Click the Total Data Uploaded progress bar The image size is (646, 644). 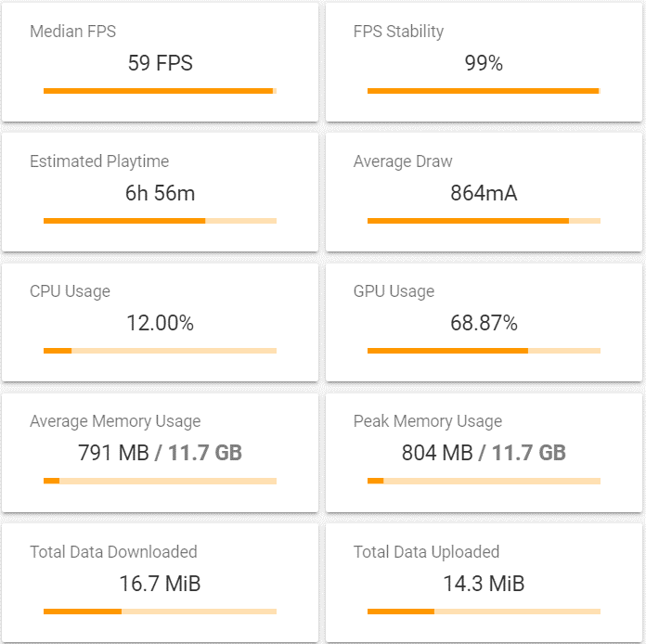coord(484,612)
